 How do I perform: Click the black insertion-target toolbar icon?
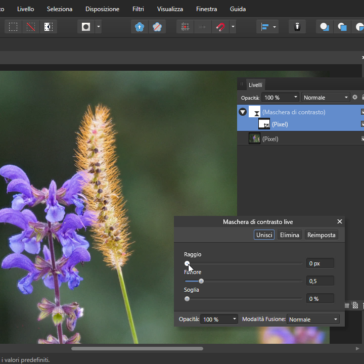(297, 27)
